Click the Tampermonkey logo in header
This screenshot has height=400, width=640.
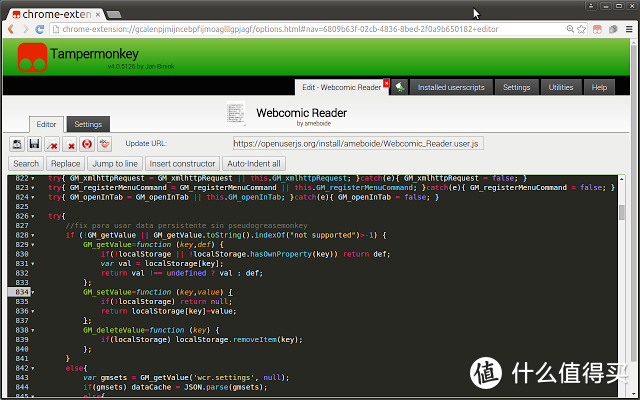click(x=32, y=57)
